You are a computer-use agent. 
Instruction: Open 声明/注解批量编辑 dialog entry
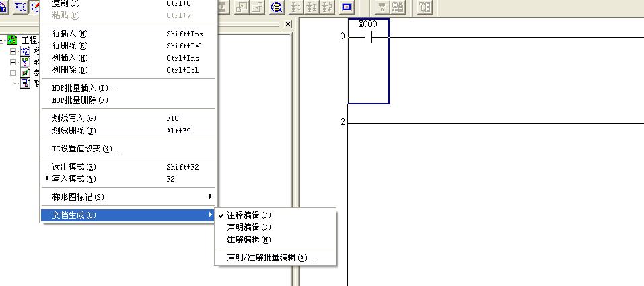tap(273, 258)
